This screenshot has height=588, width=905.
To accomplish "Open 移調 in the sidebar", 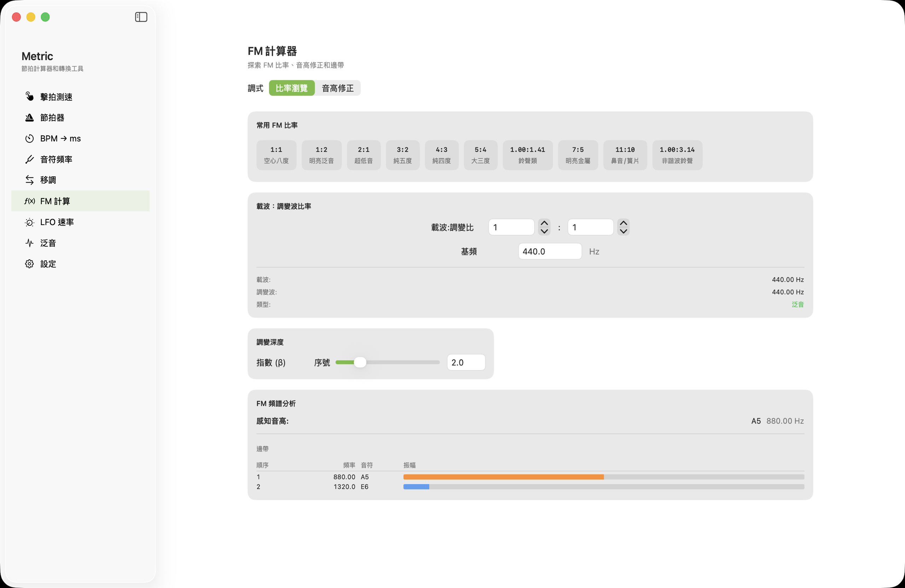I will (80, 180).
